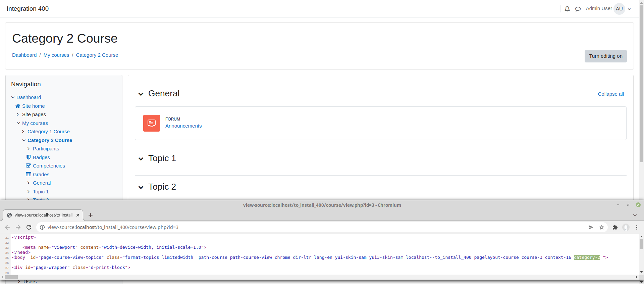The width and height of the screenshot is (644, 284).
Task: Click the Site pages navigation label
Action: 34,114
